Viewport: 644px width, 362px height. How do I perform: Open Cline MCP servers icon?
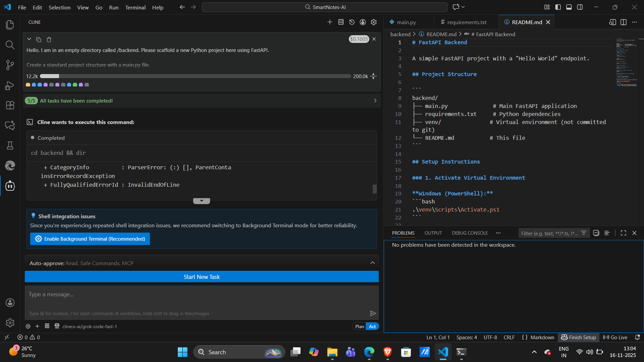click(341, 22)
